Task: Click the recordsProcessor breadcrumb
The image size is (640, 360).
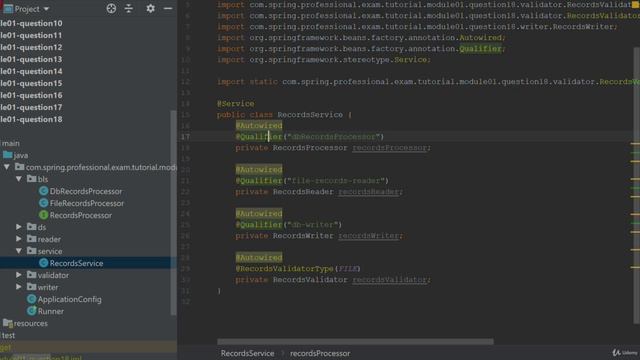Action: [x=320, y=353]
